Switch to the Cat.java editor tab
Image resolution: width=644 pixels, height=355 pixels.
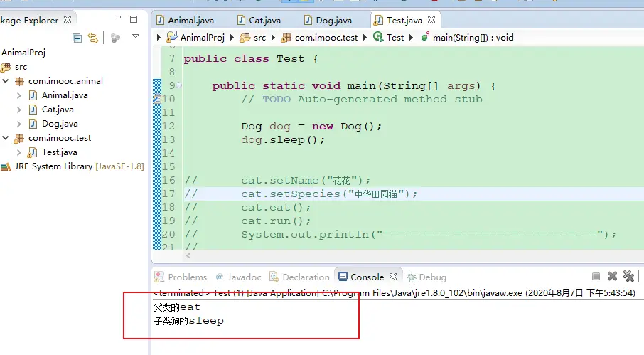(x=259, y=20)
